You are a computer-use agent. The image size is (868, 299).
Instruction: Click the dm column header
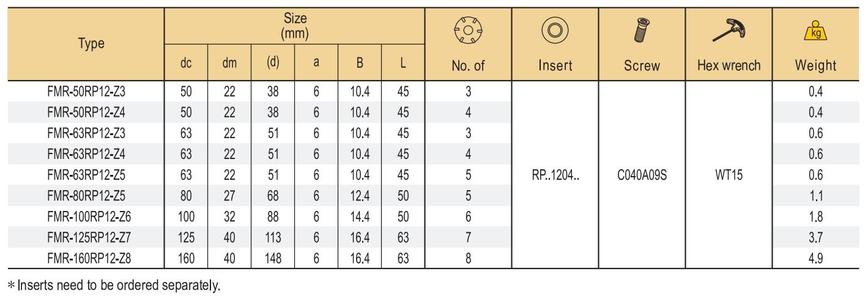229,63
